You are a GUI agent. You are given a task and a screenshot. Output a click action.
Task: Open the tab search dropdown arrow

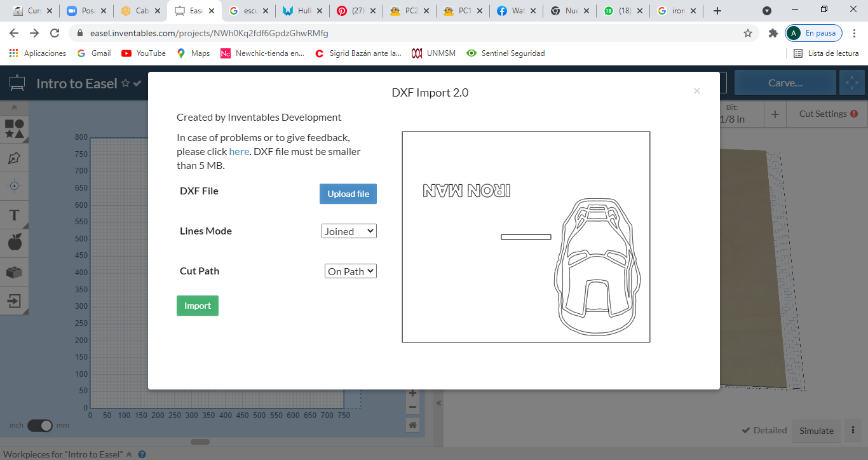[767, 11]
